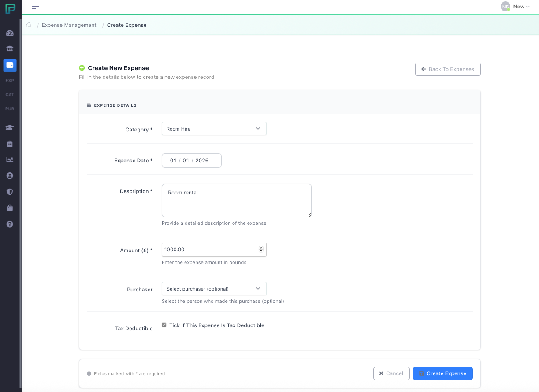Open the help question mark icon
The image size is (539, 392).
pos(10,224)
